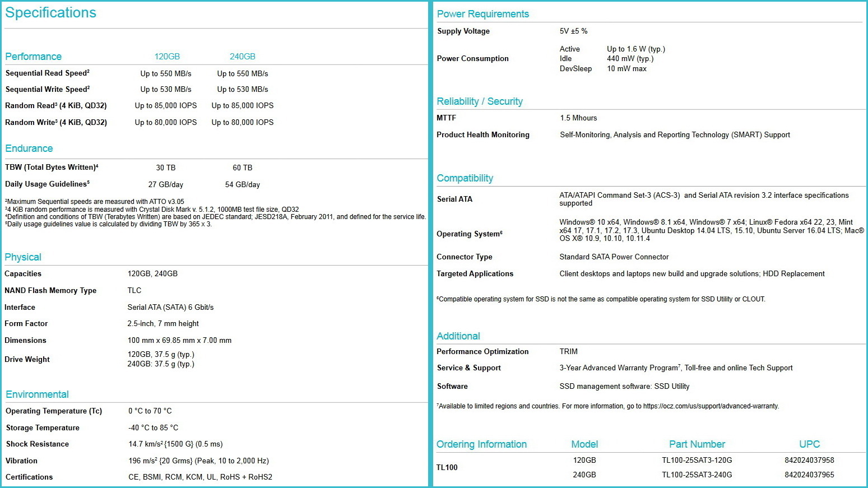
Task: Click the JEDEC standard TBW footnote
Action: 216,217
